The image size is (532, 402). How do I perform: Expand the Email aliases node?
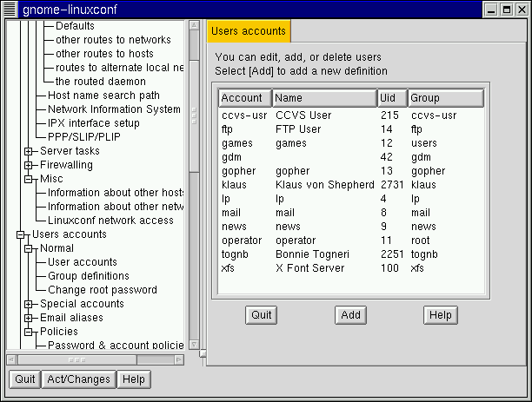(x=29, y=318)
